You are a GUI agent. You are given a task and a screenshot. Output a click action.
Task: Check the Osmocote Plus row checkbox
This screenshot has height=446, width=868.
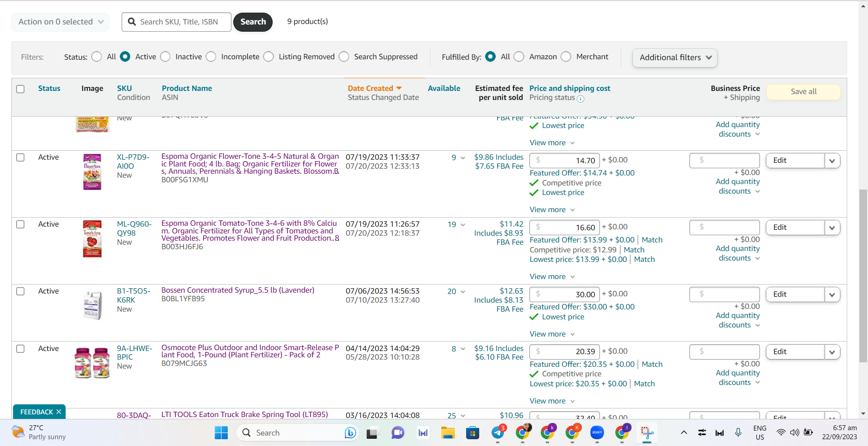[x=20, y=349]
